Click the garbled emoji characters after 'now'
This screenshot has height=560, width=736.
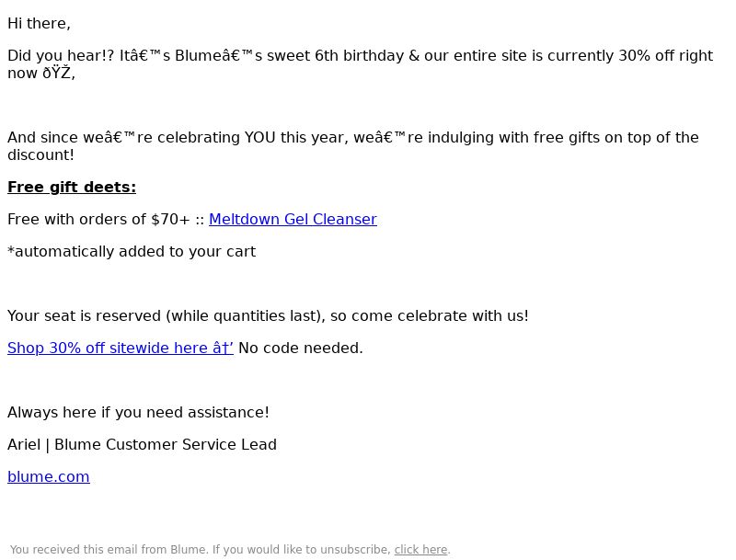coord(59,74)
